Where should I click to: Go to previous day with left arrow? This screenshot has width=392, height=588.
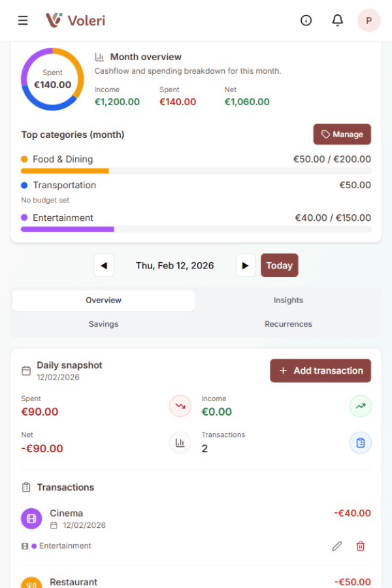point(104,265)
